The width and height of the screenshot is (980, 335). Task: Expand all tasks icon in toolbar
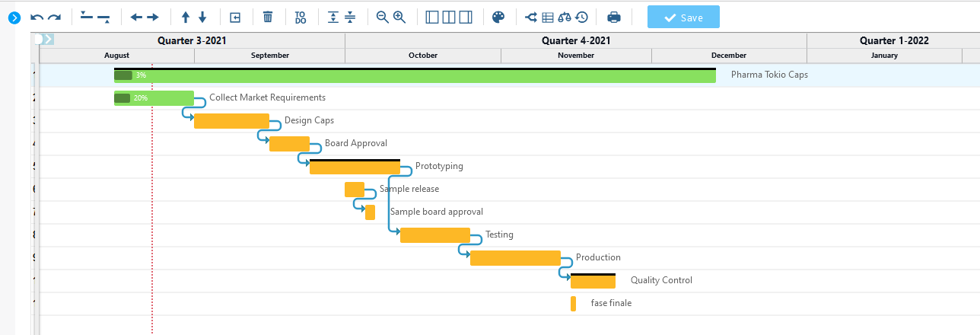coord(332,17)
